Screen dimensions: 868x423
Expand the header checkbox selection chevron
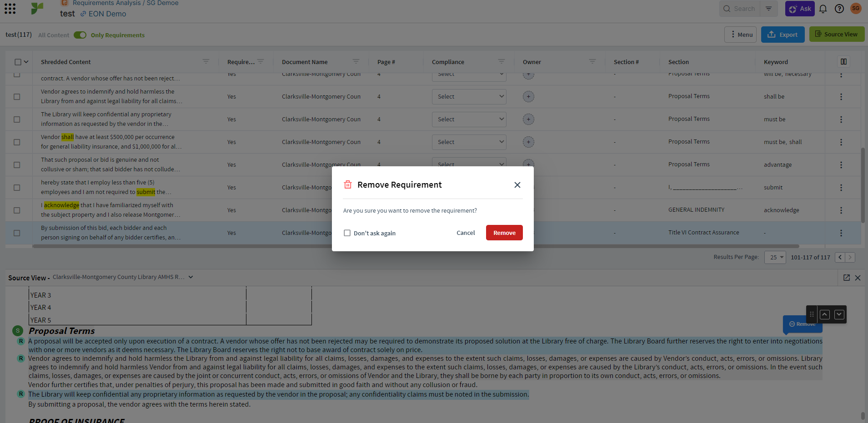(x=26, y=62)
